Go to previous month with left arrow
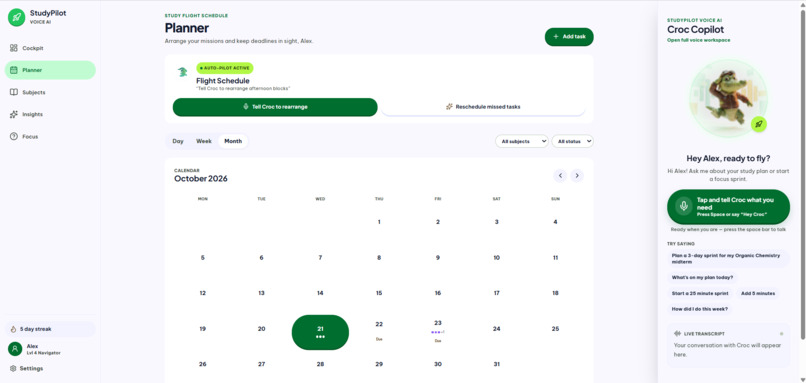 coord(560,176)
